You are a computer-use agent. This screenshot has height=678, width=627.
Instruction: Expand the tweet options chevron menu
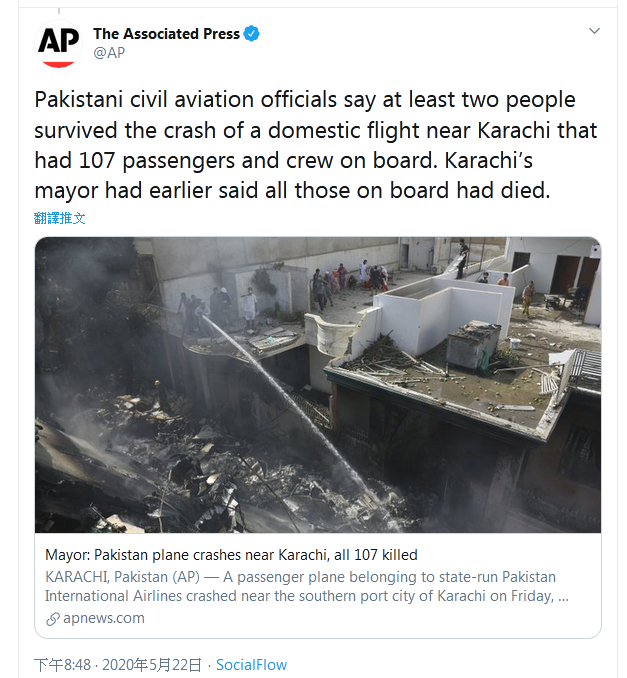(595, 31)
